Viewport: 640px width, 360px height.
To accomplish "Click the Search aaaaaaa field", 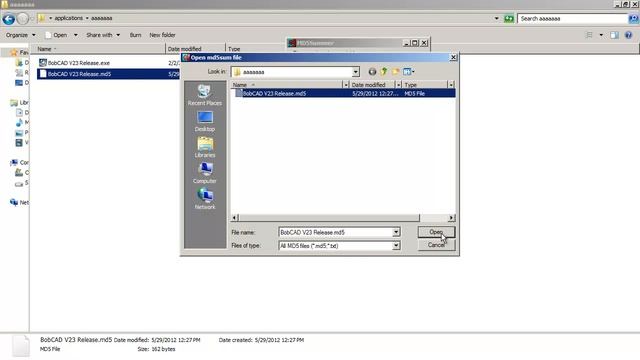I will (x=572, y=18).
